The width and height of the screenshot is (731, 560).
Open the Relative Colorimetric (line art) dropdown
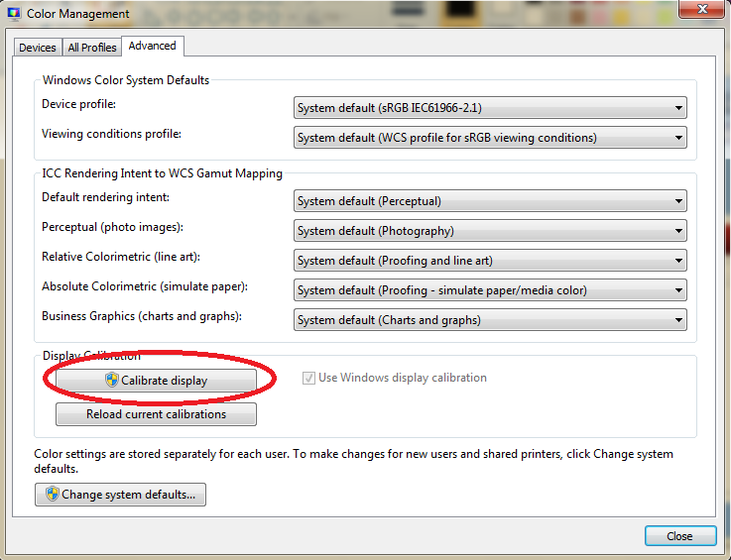pyautogui.click(x=490, y=261)
